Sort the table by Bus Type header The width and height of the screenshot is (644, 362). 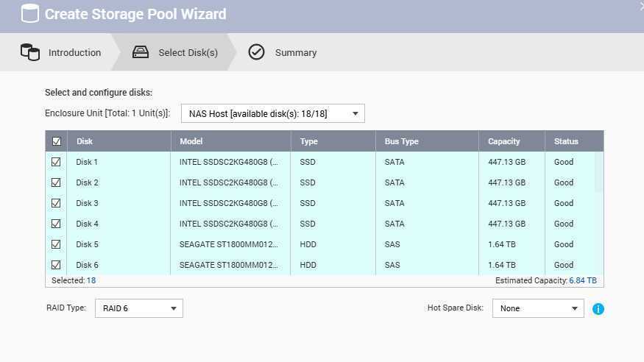(x=401, y=141)
